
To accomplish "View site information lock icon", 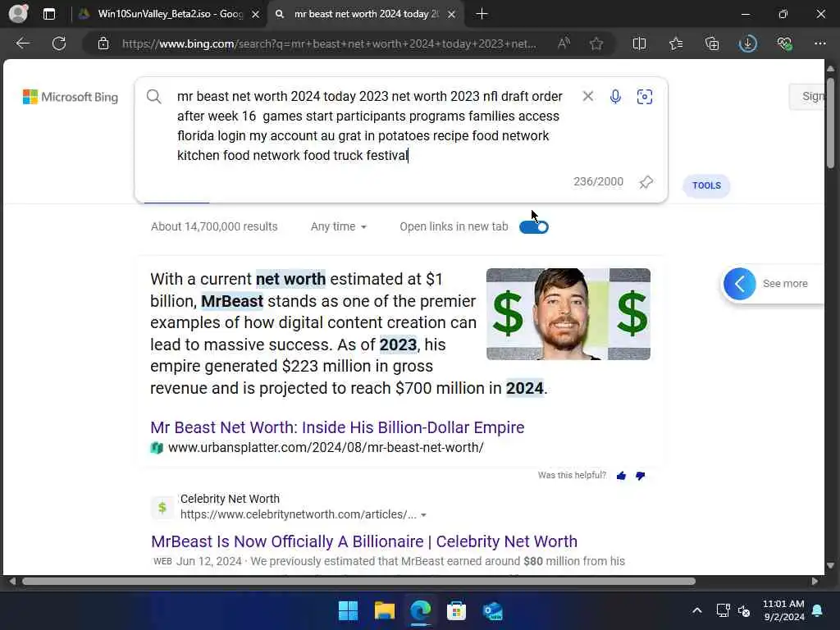I will [x=103, y=43].
